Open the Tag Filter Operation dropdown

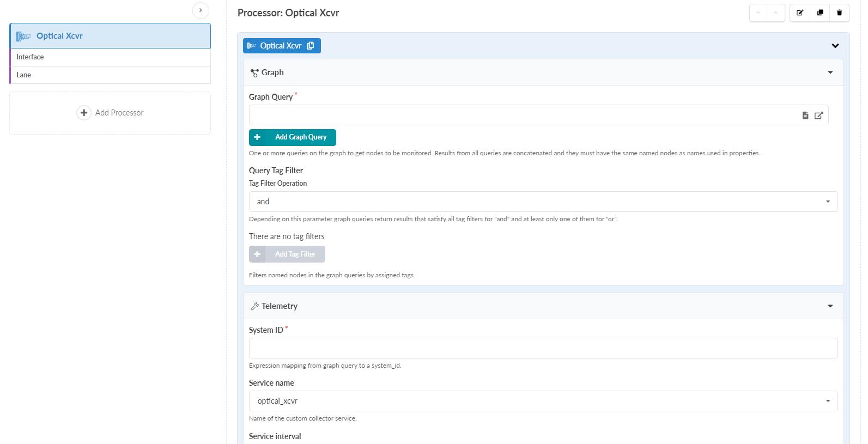point(543,202)
